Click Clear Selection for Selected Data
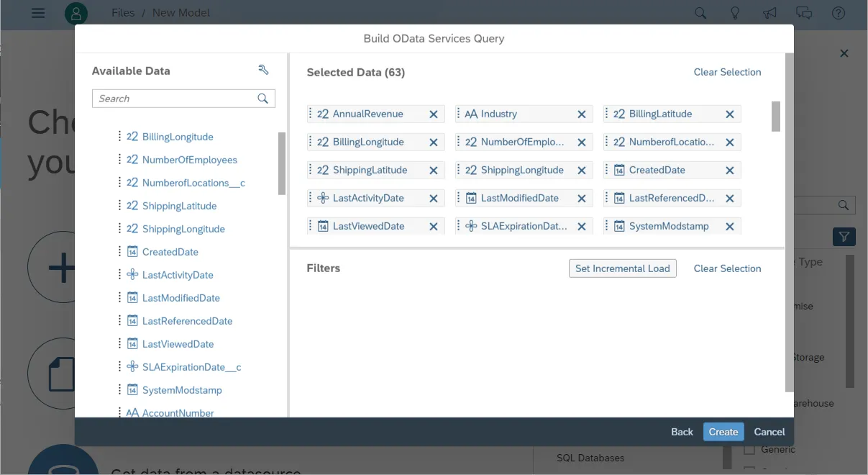This screenshot has width=868, height=475. tap(727, 72)
